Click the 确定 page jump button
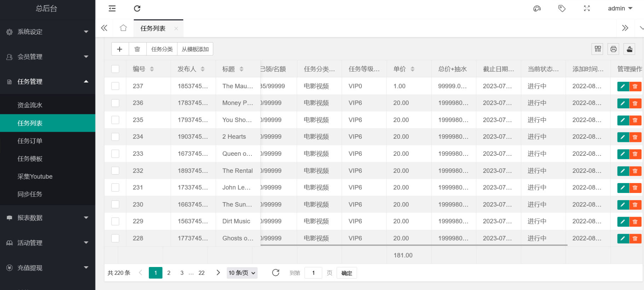644x290 pixels. click(x=347, y=273)
